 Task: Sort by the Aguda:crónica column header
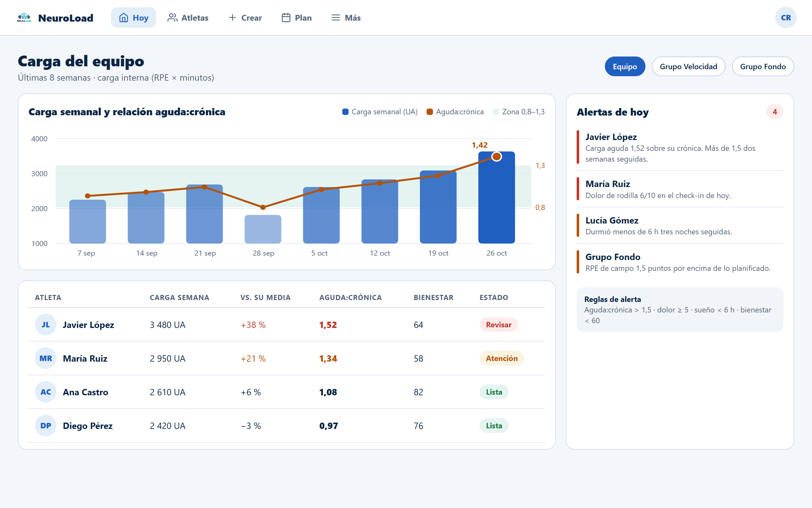(350, 298)
